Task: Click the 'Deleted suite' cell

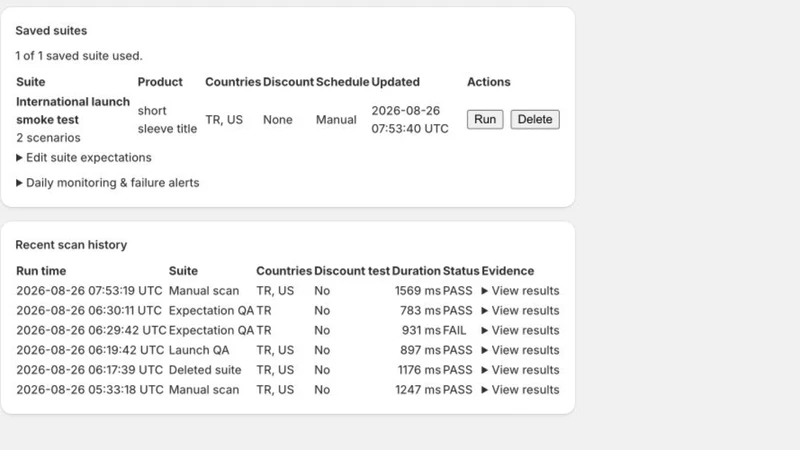Action: 205,370
